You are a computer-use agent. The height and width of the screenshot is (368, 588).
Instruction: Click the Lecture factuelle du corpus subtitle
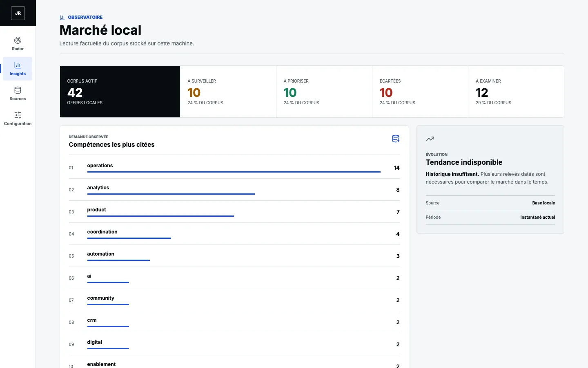tap(127, 43)
